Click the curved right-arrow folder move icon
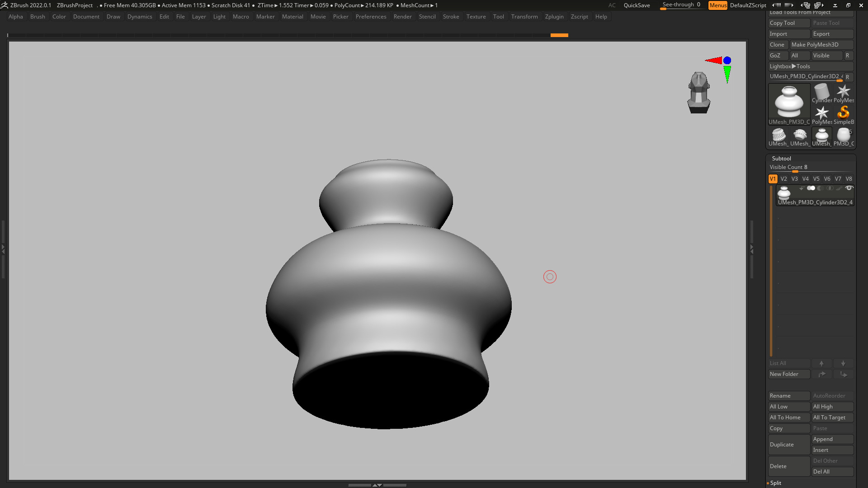868x488 pixels. (x=821, y=374)
